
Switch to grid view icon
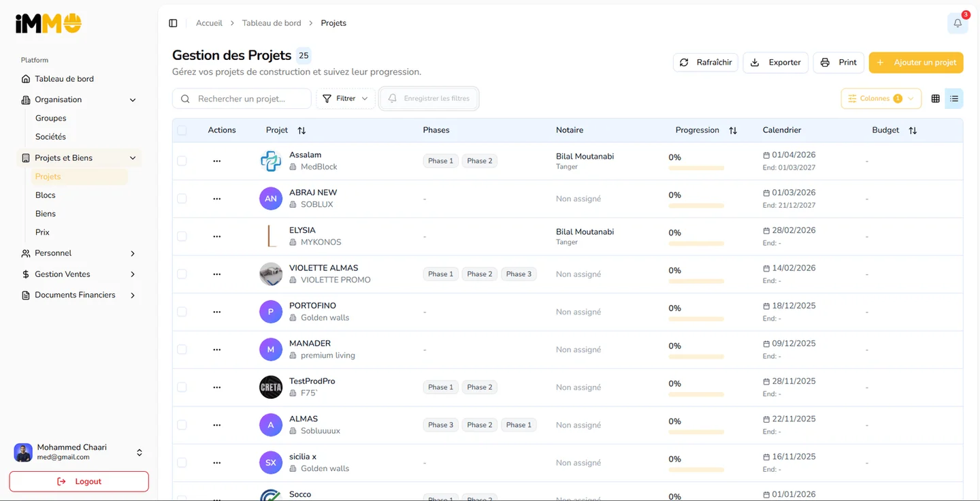[x=936, y=99]
